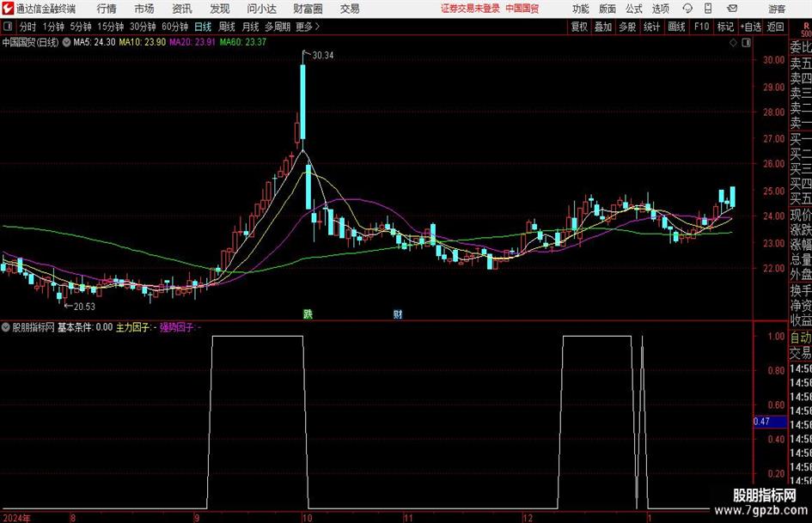The height and width of the screenshot is (523, 812).
Task: Open the 多周期 multi-period view
Action: point(278,27)
